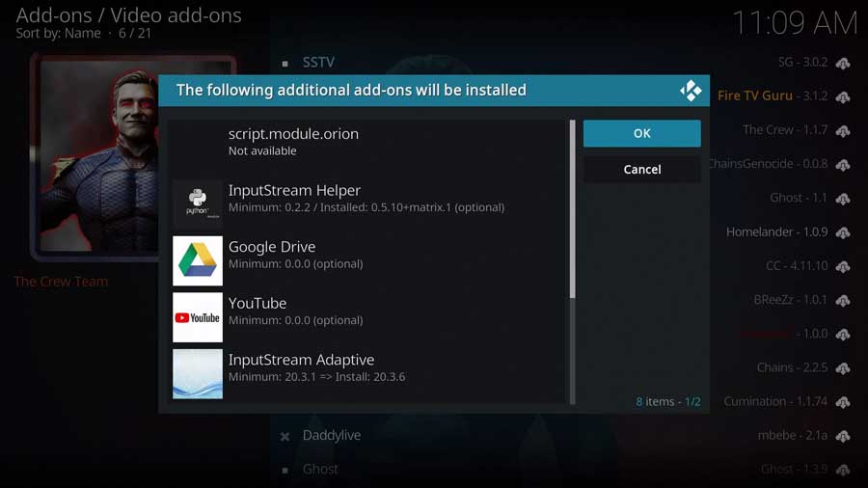Click the square bullet beside Ghost
This screenshot has height=488, width=868.
pos(285,471)
